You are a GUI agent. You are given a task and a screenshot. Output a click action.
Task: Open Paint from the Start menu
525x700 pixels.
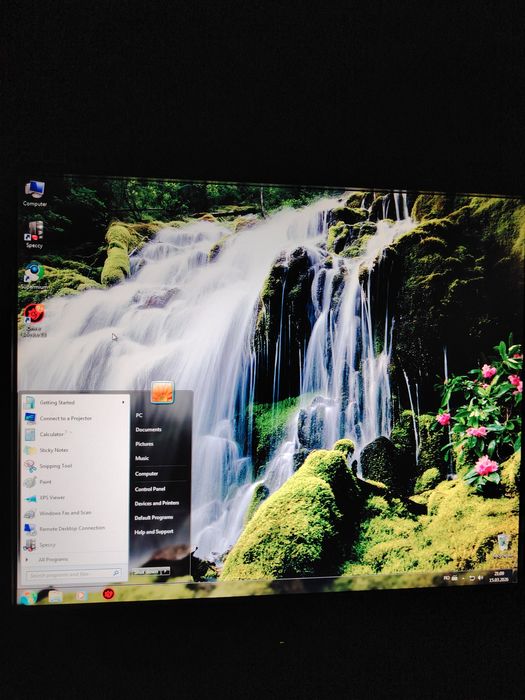click(x=75, y=482)
